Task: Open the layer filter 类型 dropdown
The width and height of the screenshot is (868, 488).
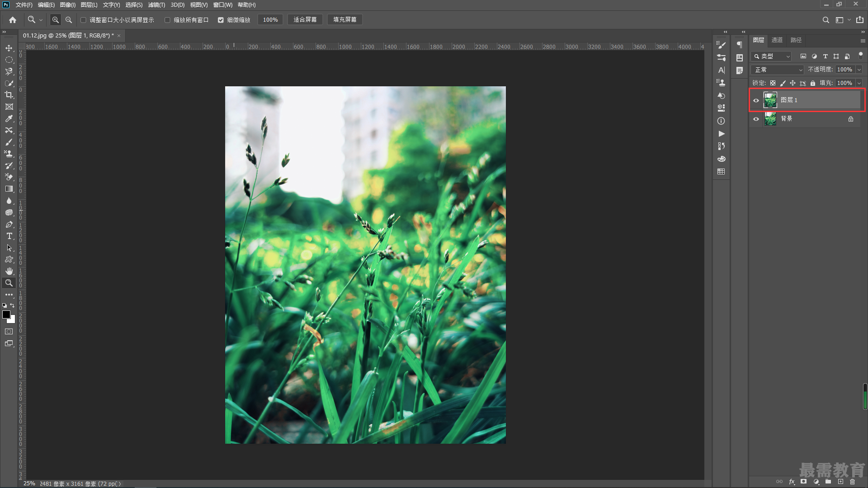Action: coord(771,56)
